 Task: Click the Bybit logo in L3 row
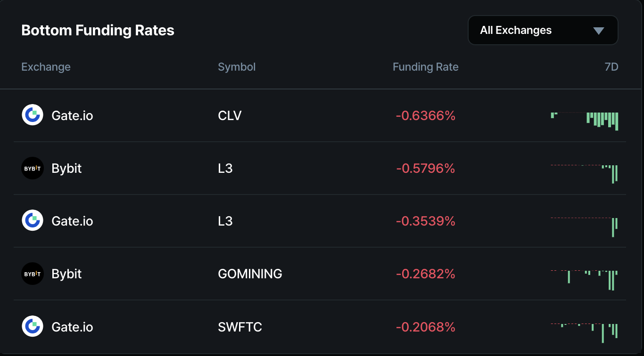pos(33,168)
